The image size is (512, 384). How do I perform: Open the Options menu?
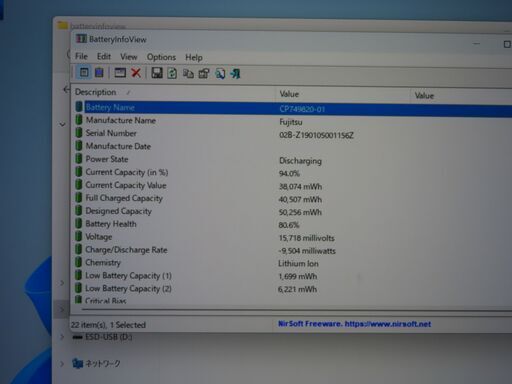click(x=161, y=57)
